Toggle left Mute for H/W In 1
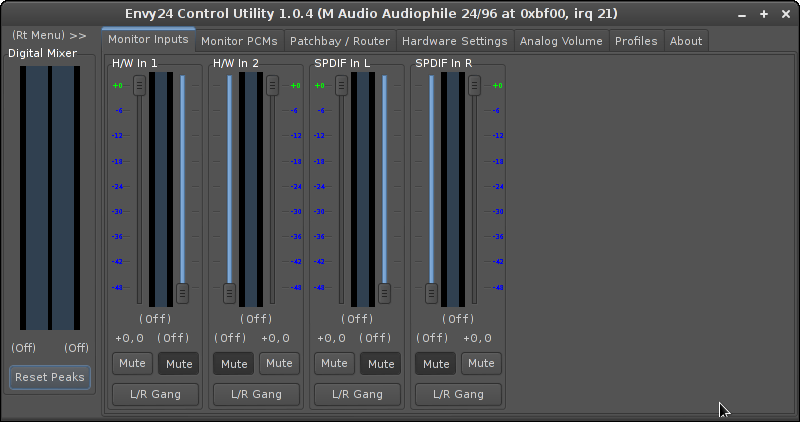Viewport: 800px width, 422px height. 132,363
